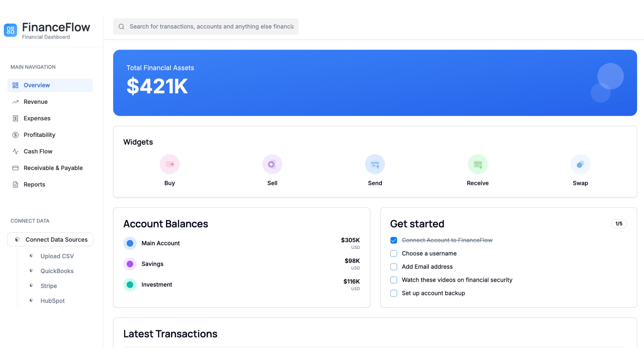
Task: Click the Sell widget icon
Action: pos(272,164)
